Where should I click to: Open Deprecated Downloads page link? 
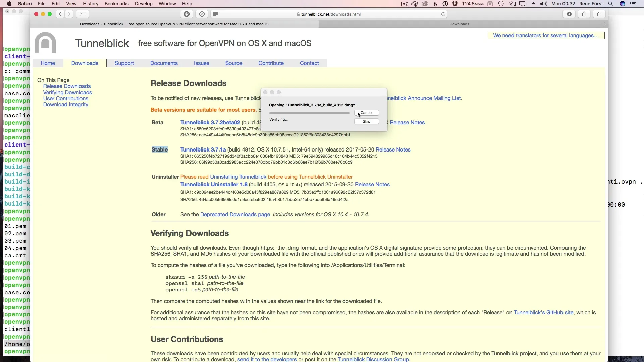pyautogui.click(x=235, y=214)
